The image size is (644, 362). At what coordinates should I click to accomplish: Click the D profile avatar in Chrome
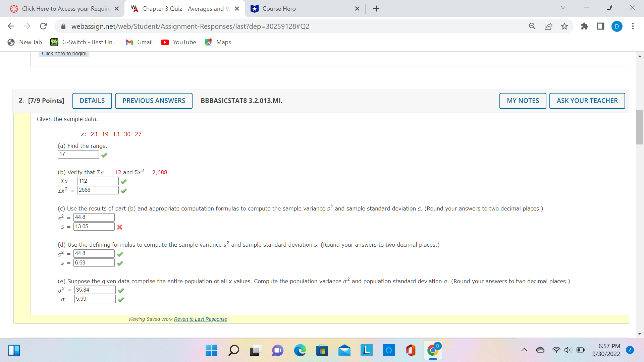coord(617,26)
